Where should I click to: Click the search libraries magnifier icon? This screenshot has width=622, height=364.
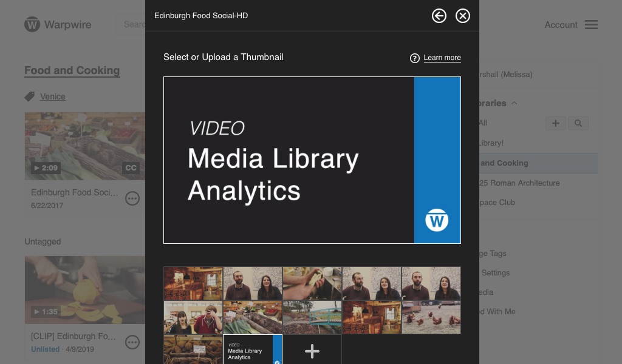[578, 123]
